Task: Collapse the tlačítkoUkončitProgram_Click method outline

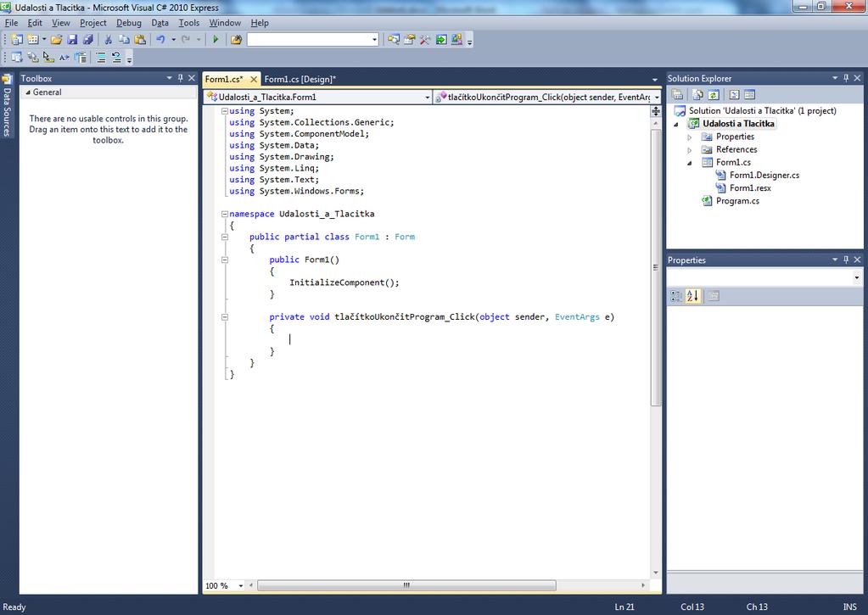Action: tap(225, 317)
